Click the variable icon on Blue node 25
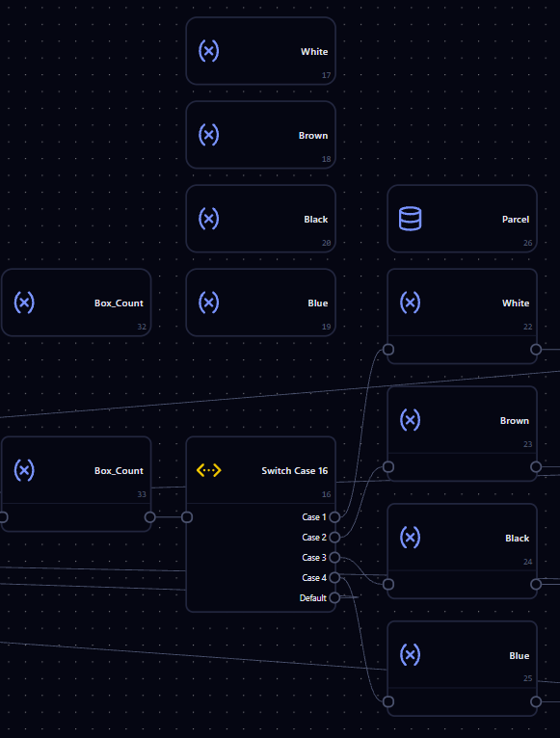 [411, 655]
